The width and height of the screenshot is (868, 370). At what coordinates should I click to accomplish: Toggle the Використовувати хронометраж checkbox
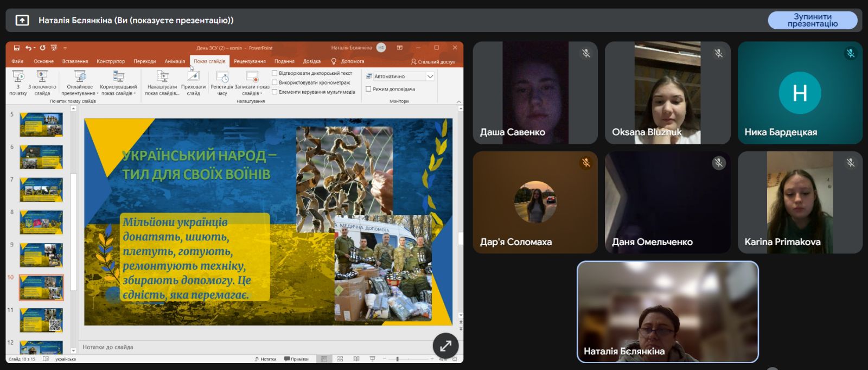tap(275, 82)
